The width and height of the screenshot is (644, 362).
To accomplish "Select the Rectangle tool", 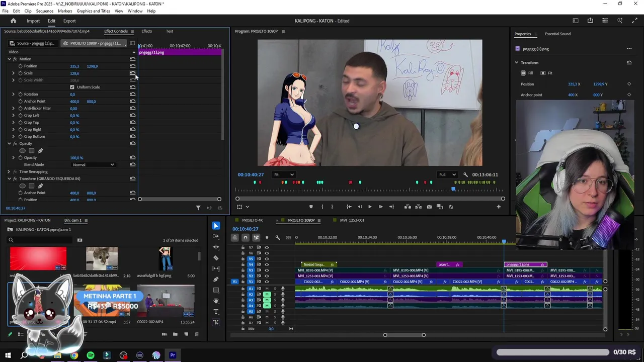I will pyautogui.click(x=216, y=290).
